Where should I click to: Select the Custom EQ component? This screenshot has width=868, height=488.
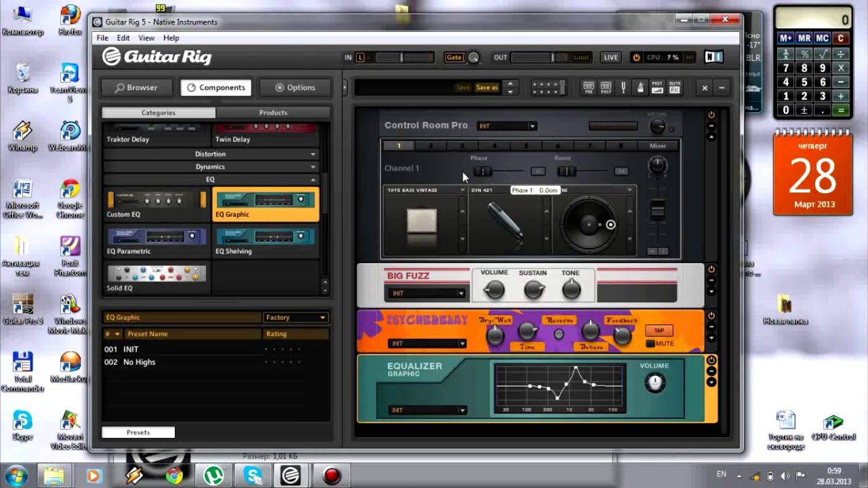(x=157, y=204)
